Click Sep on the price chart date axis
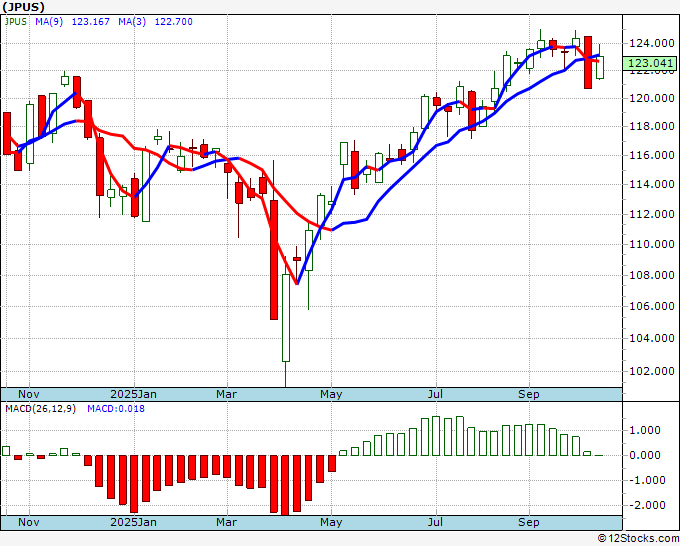This screenshot has height=546, width=680. pyautogui.click(x=529, y=394)
